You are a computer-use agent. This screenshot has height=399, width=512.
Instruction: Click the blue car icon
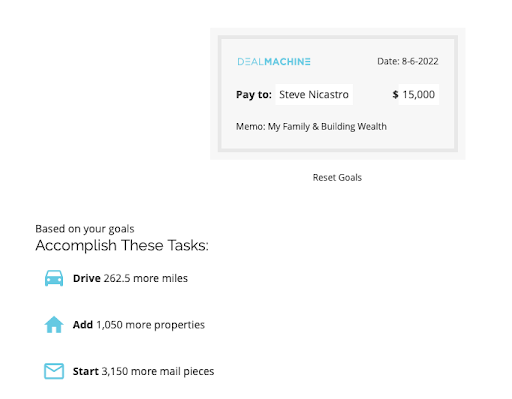pyautogui.click(x=54, y=278)
